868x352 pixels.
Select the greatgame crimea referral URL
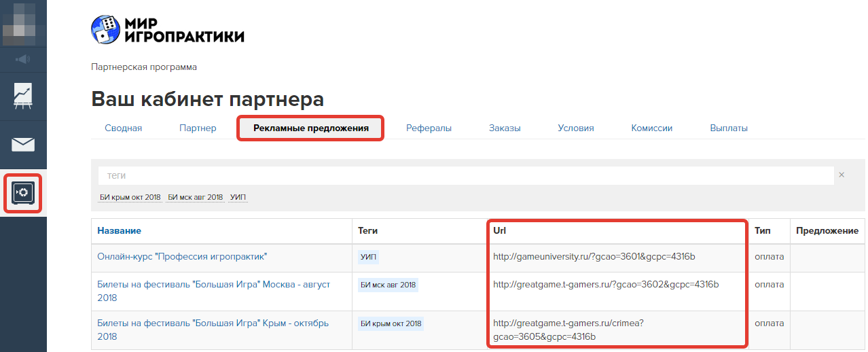pos(568,330)
